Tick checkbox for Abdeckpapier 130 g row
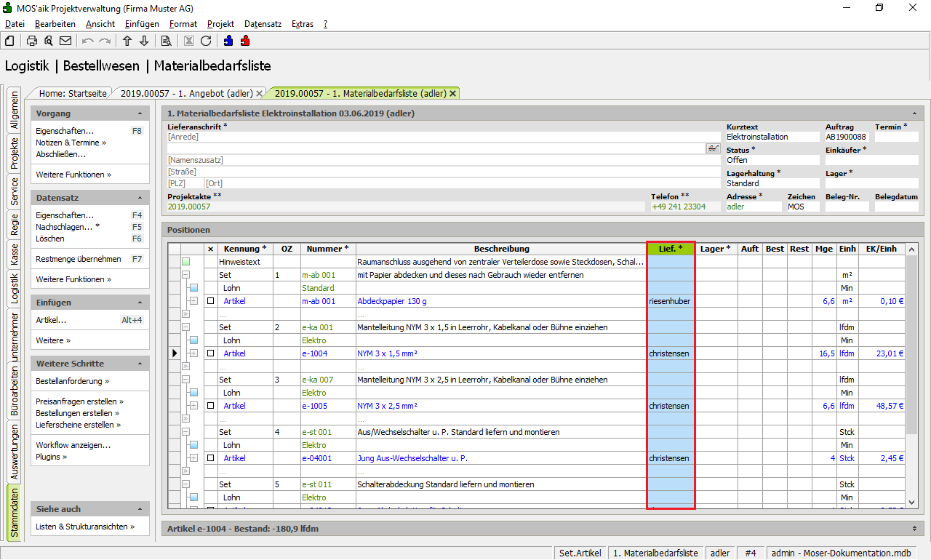 point(211,301)
